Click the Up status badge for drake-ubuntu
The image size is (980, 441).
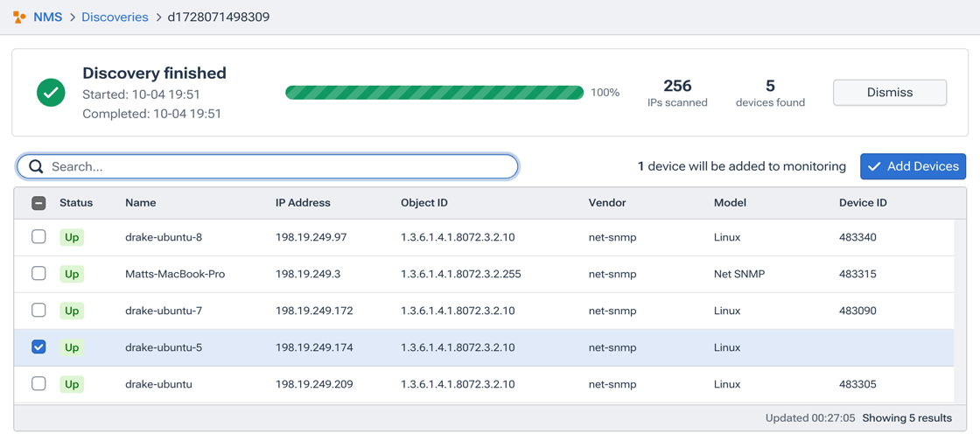click(x=72, y=384)
